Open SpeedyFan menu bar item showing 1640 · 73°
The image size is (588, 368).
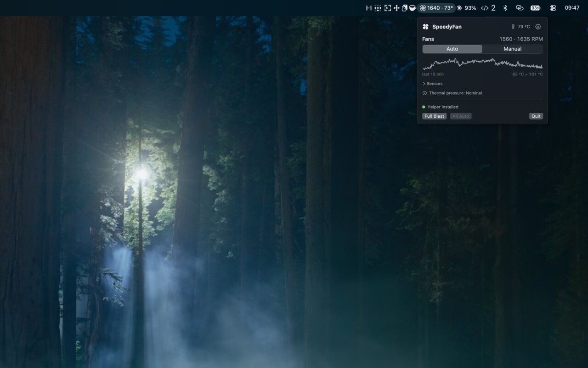coord(436,8)
